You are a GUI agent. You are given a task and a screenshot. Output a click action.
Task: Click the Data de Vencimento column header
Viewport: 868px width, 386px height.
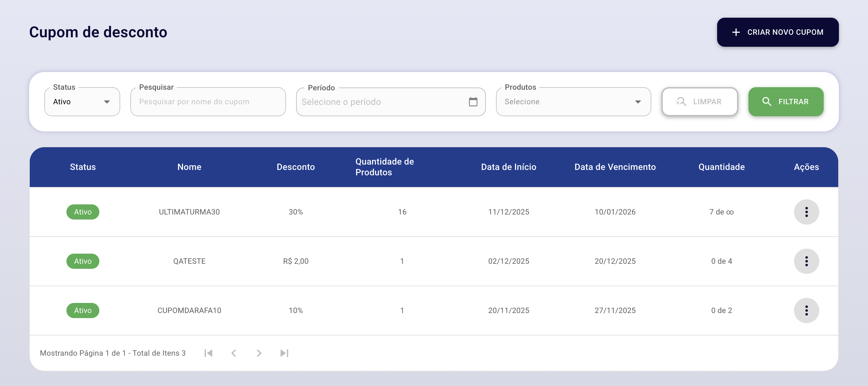point(615,167)
